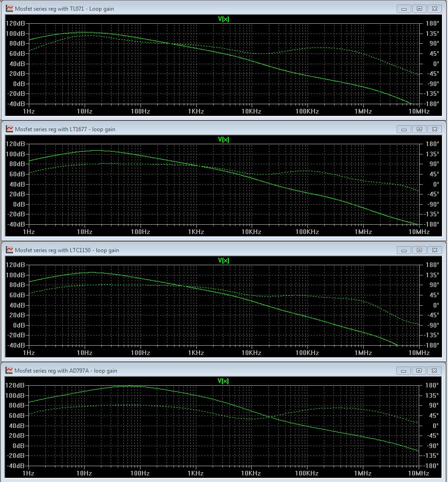Minimize the AD797A loop gain window
The height and width of the screenshot is (482, 448).
click(x=403, y=371)
